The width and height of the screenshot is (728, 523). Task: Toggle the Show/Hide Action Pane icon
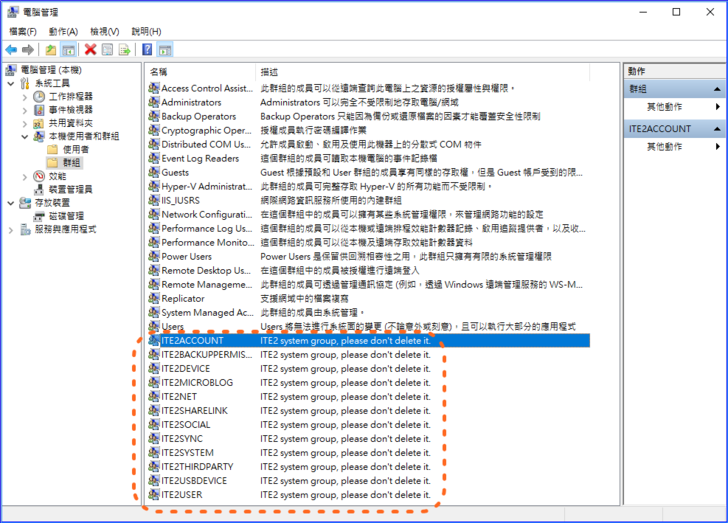pos(165,49)
